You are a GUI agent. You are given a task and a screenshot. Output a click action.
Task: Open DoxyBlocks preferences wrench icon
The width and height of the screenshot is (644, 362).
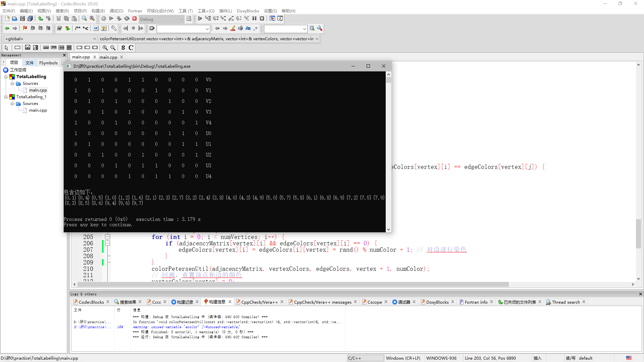(x=114, y=28)
